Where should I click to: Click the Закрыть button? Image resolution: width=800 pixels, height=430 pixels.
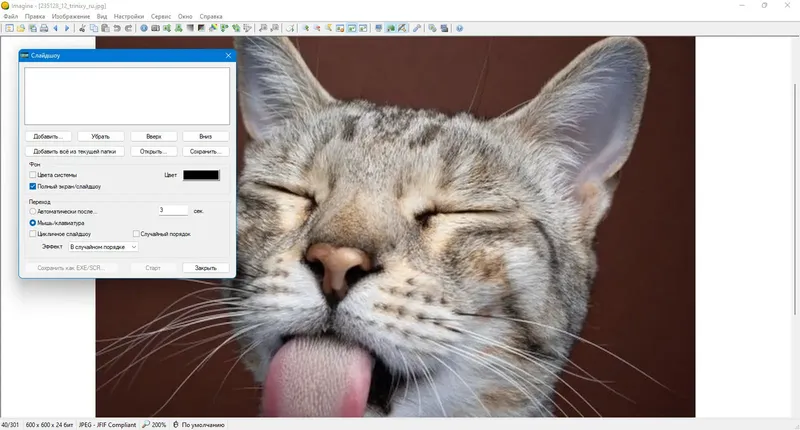point(206,268)
